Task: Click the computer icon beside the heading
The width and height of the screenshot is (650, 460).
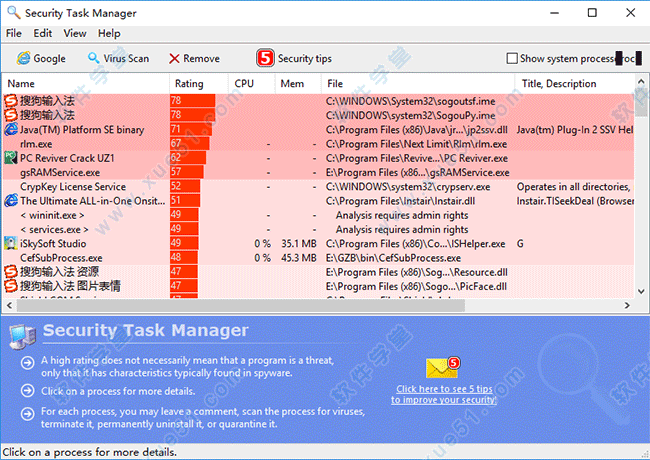Action: 22,336
